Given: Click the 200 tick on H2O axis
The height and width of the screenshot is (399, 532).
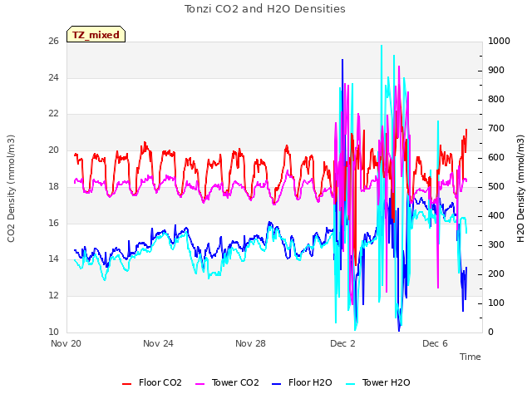Looking at the screenshot, I should pos(496,274).
